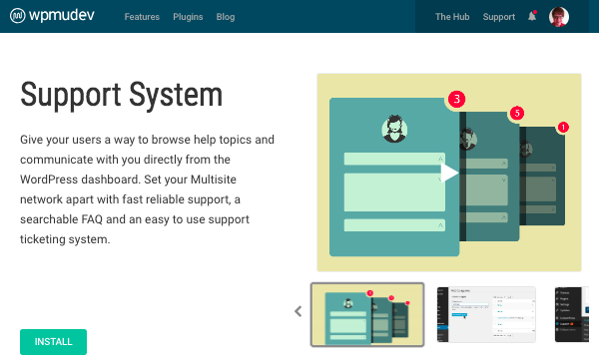Open the Support link

click(499, 17)
